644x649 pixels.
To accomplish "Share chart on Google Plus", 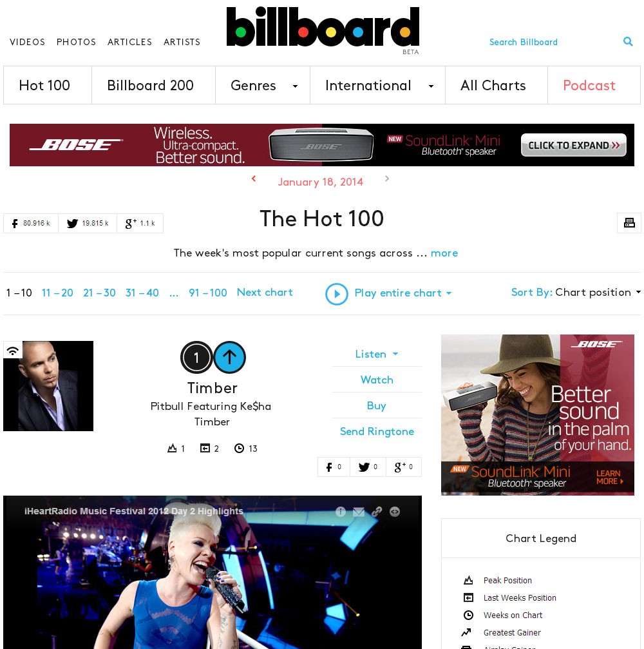I will [x=140, y=224].
